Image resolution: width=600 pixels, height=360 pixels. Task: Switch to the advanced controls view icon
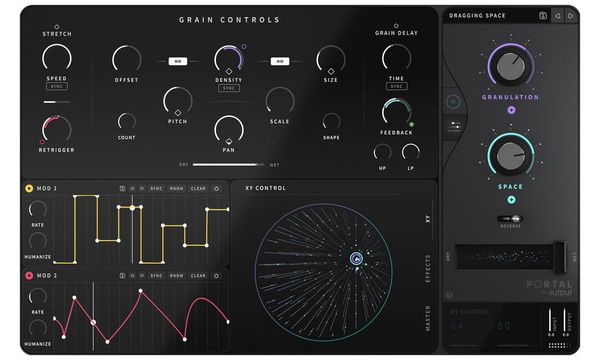[455, 127]
